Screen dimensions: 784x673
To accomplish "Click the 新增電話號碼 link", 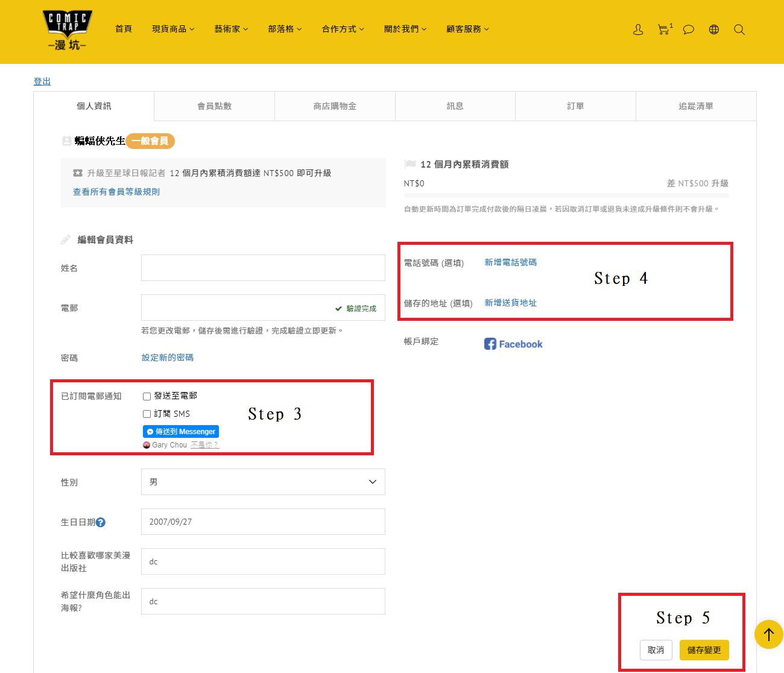I will 511,262.
